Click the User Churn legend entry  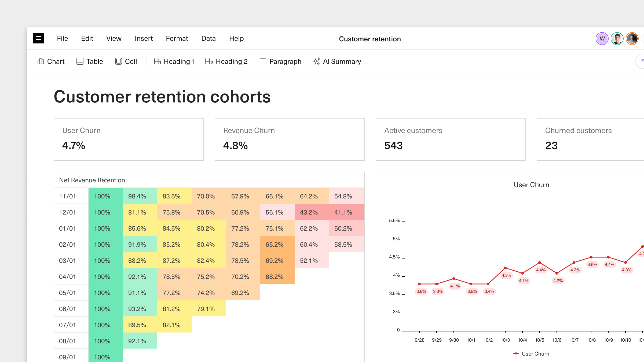click(x=531, y=354)
